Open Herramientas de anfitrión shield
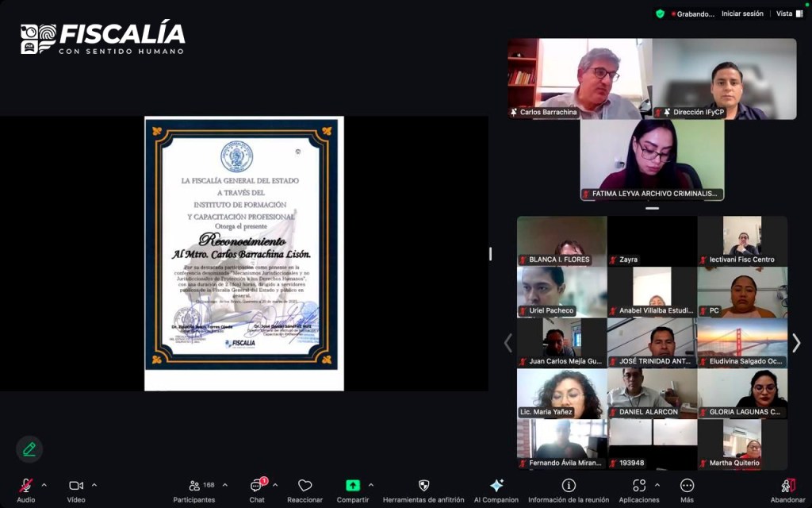The width and height of the screenshot is (812, 508). [x=423, y=486]
